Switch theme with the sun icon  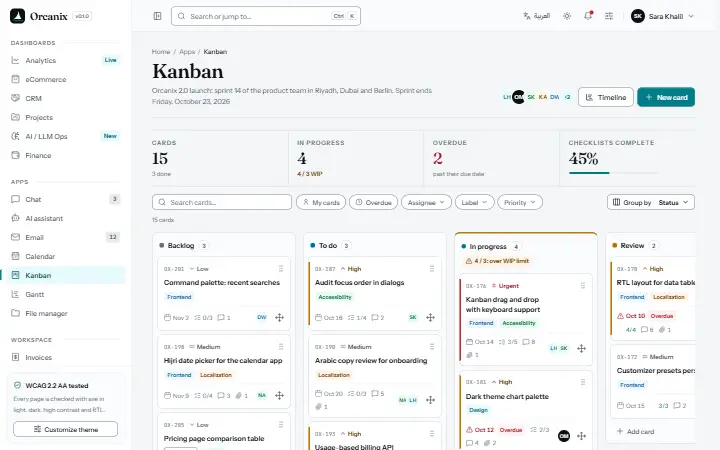(567, 16)
